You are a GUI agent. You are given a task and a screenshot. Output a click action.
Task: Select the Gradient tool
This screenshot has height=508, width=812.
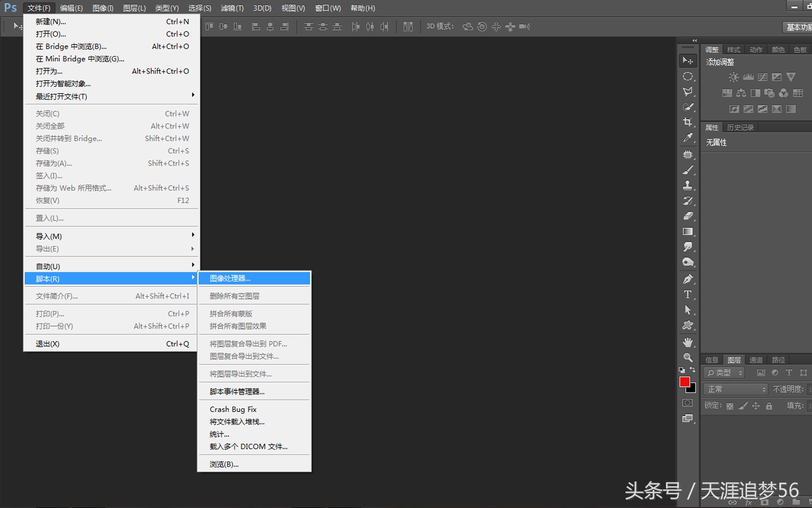688,231
